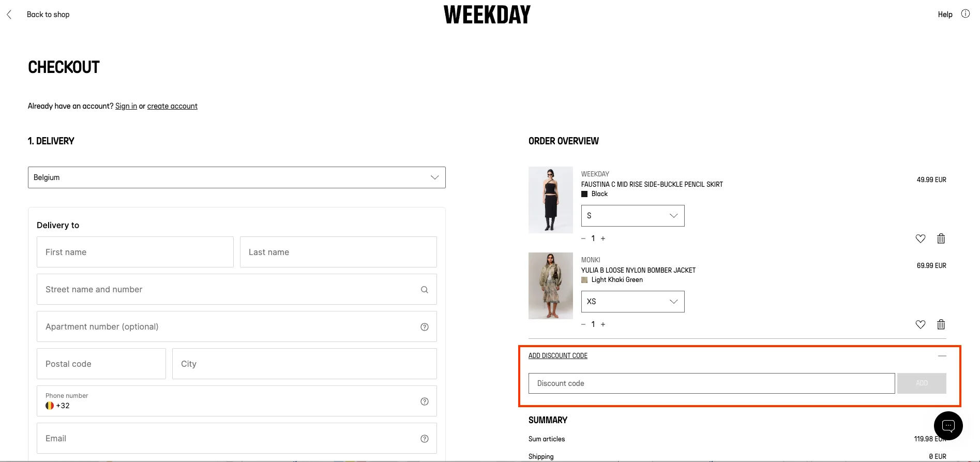Image resolution: width=980 pixels, height=462 pixels.
Task: Increase pencil skirt quantity with plus
Action: point(603,238)
